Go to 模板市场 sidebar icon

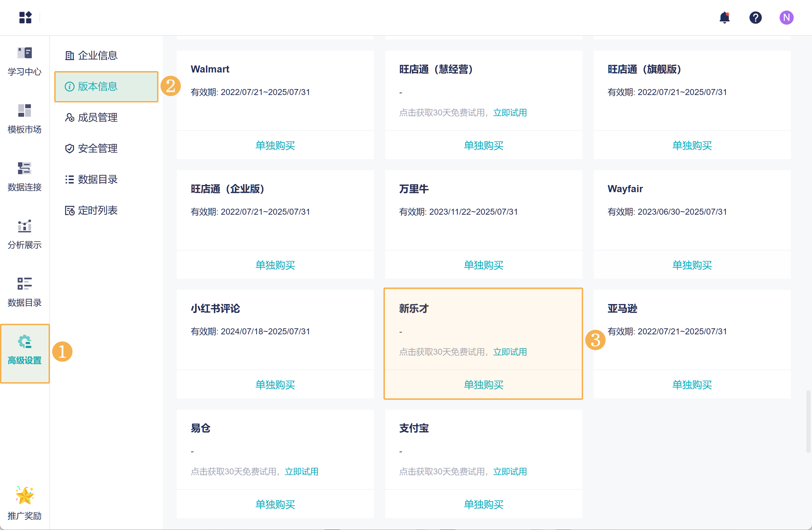coord(25,119)
